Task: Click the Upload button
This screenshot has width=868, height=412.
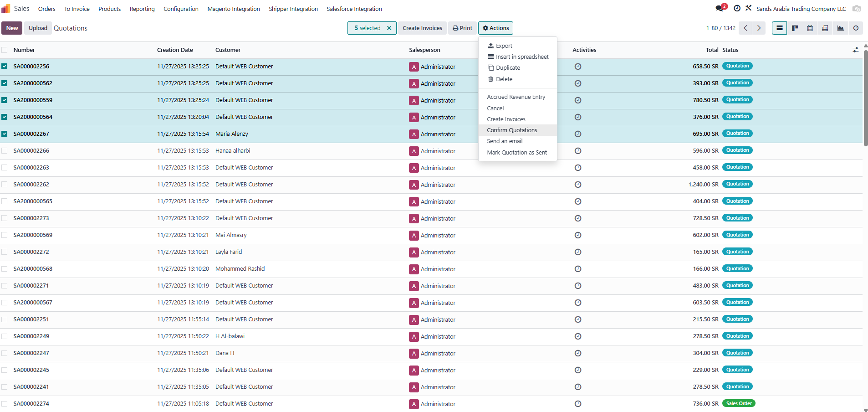Action: [38, 28]
